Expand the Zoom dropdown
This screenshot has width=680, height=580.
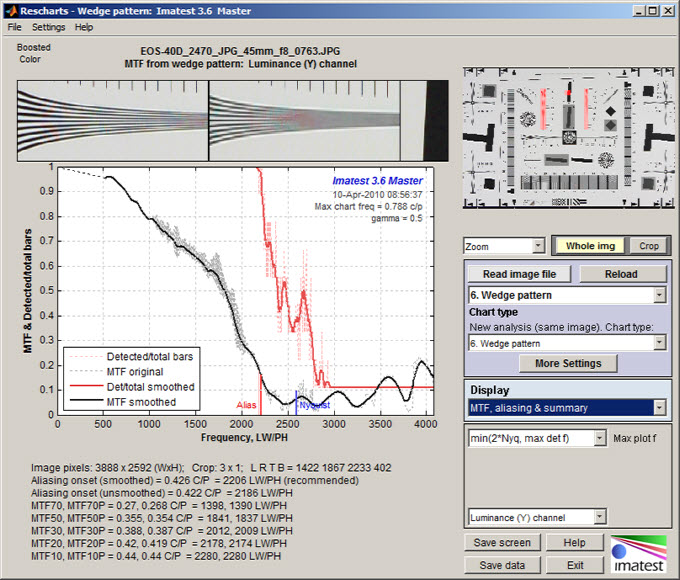[538, 246]
